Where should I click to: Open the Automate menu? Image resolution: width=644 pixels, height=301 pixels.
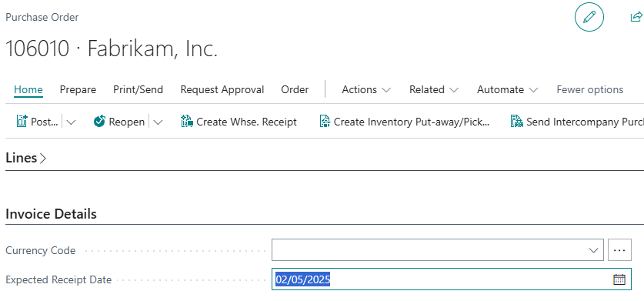507,89
